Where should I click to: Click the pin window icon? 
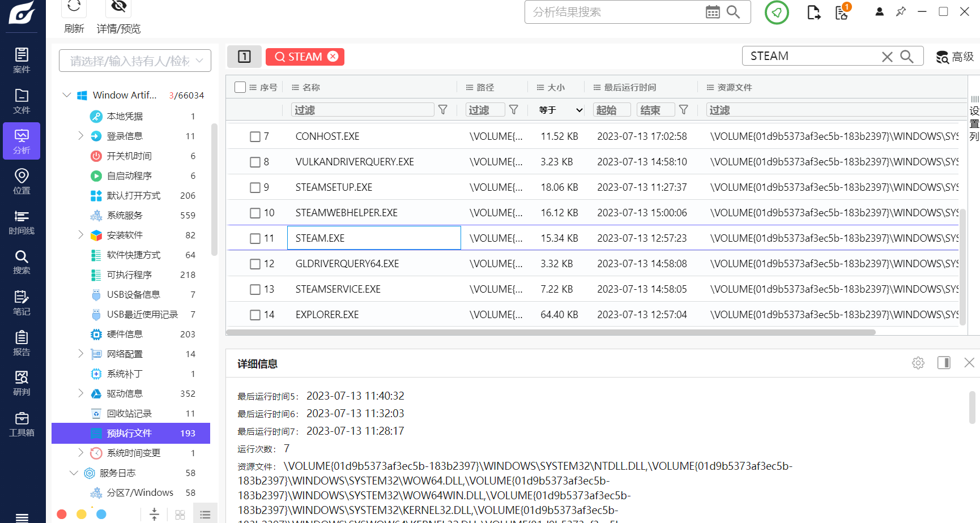click(x=901, y=11)
